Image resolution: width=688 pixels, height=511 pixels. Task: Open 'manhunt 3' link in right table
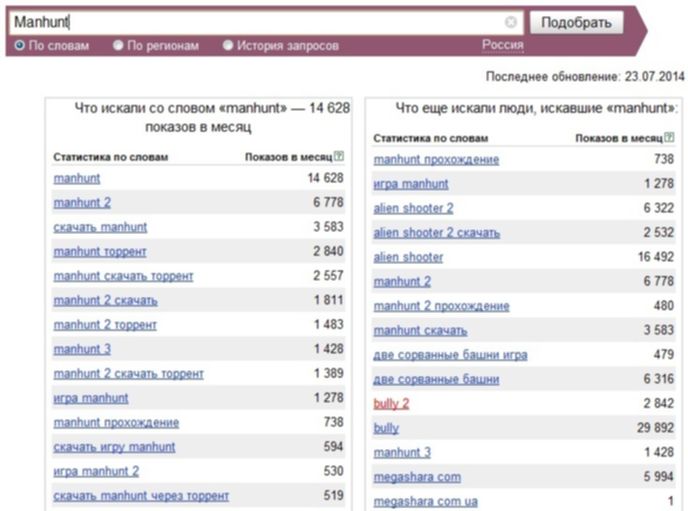[x=402, y=452]
